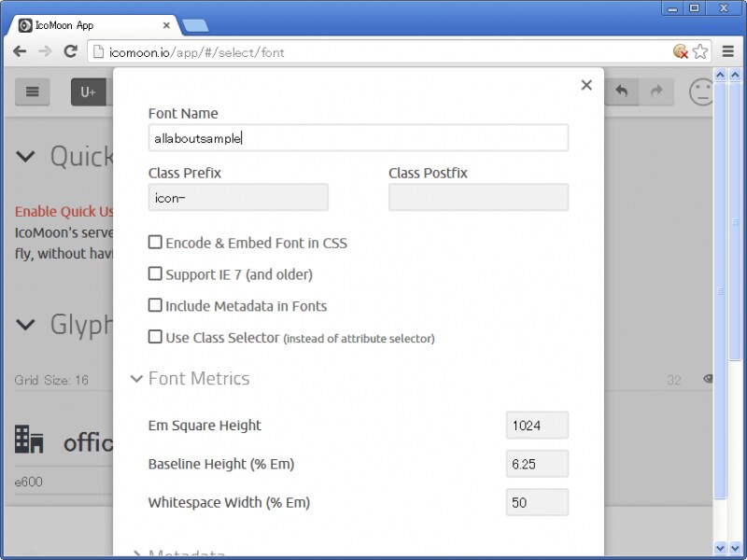Click the Class Postfix input field
The height and width of the screenshot is (560, 747).
(478, 197)
